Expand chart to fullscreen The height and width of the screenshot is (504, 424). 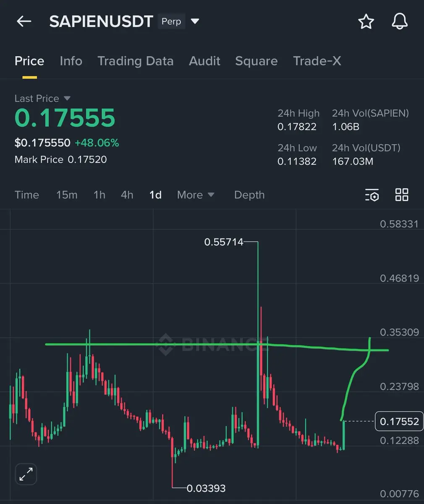coord(26,475)
